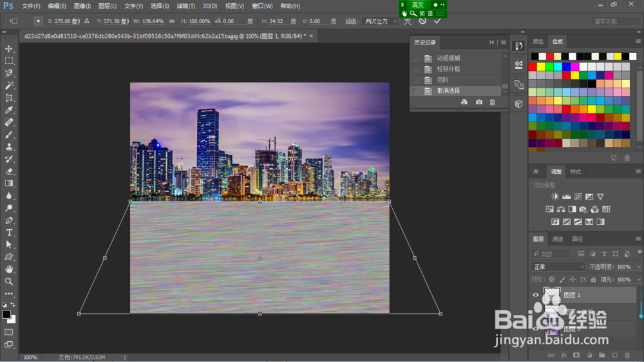This screenshot has width=644, height=362.
Task: Select the Brush tool
Action: 8,135
